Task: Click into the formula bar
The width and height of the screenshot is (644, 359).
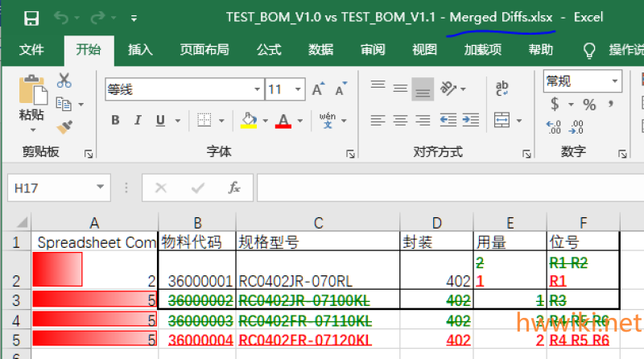Action: coord(450,188)
